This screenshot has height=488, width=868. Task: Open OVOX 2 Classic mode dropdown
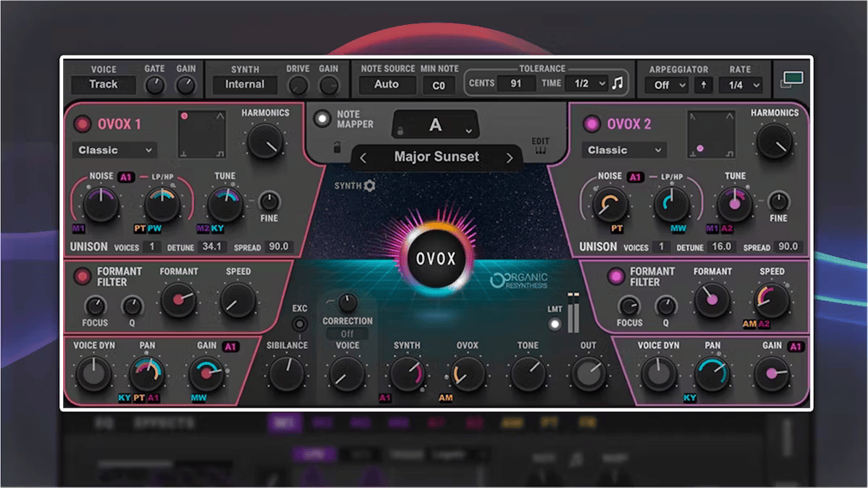(x=624, y=150)
